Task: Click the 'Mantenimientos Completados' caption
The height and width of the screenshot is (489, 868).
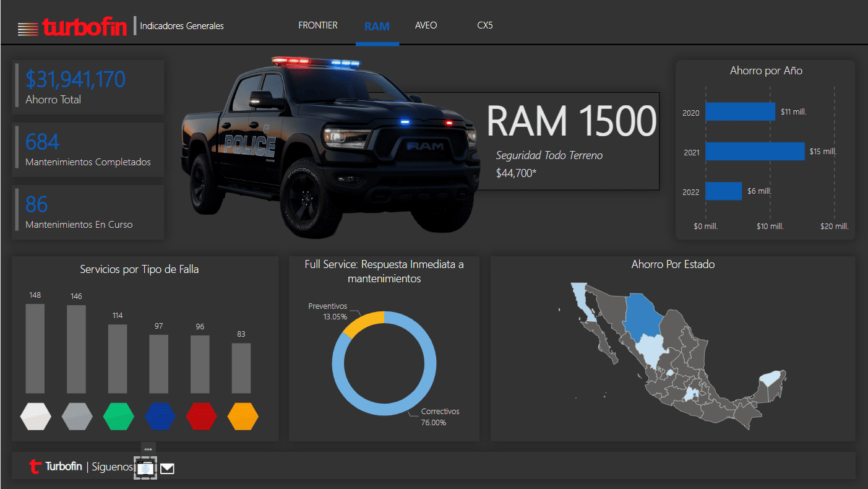Action: [x=88, y=162]
